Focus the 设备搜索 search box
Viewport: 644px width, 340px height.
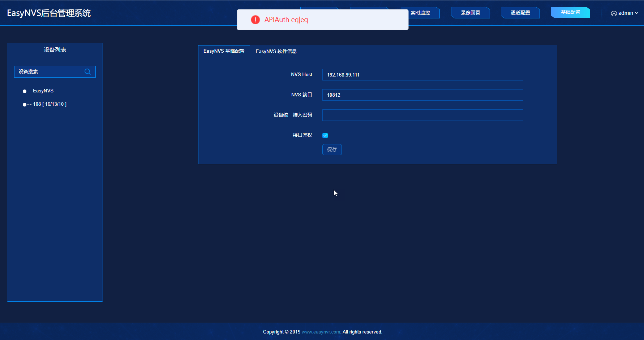coord(55,71)
